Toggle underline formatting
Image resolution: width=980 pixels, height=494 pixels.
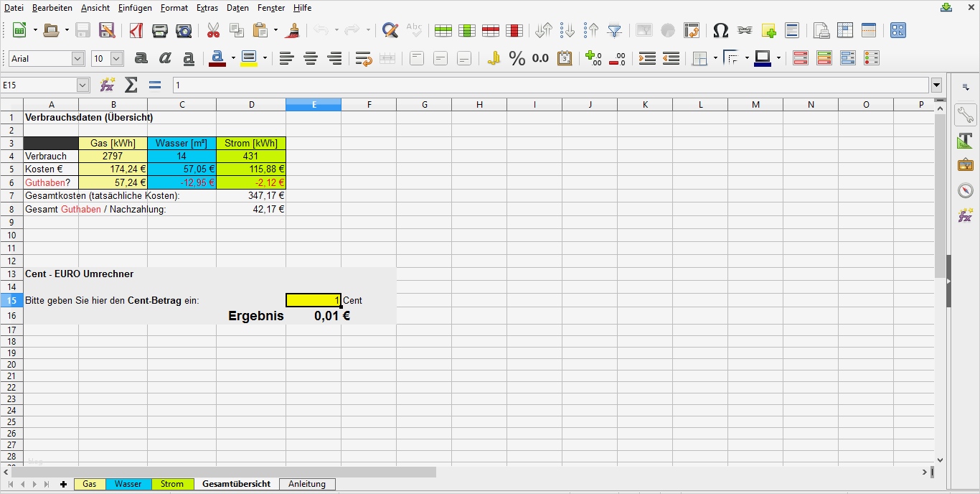[189, 58]
